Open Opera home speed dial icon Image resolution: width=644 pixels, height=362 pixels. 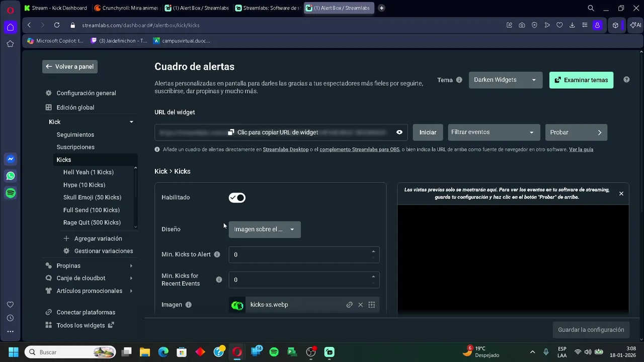10,27
